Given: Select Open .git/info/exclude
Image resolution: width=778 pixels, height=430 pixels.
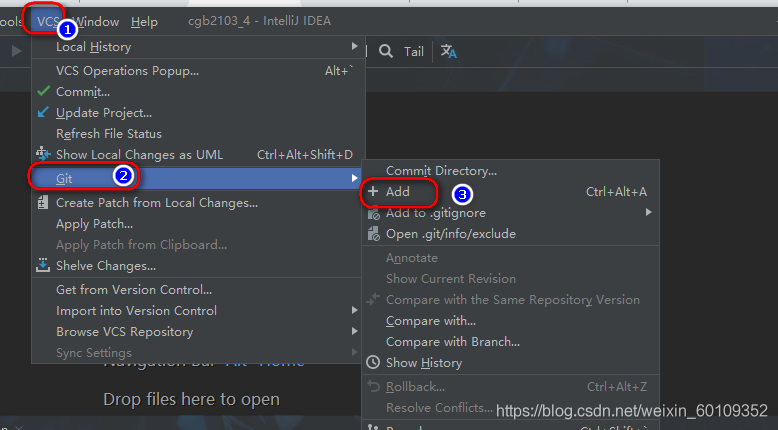Looking at the screenshot, I should 451,234.
